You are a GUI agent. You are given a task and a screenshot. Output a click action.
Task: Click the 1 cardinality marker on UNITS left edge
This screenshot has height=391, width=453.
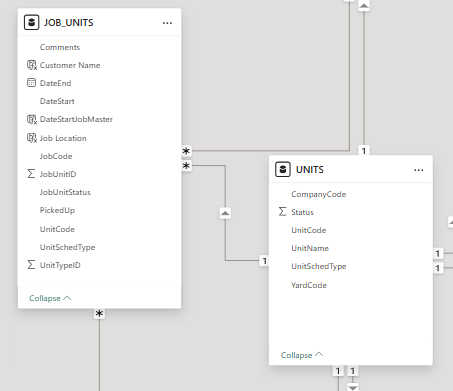(x=264, y=261)
